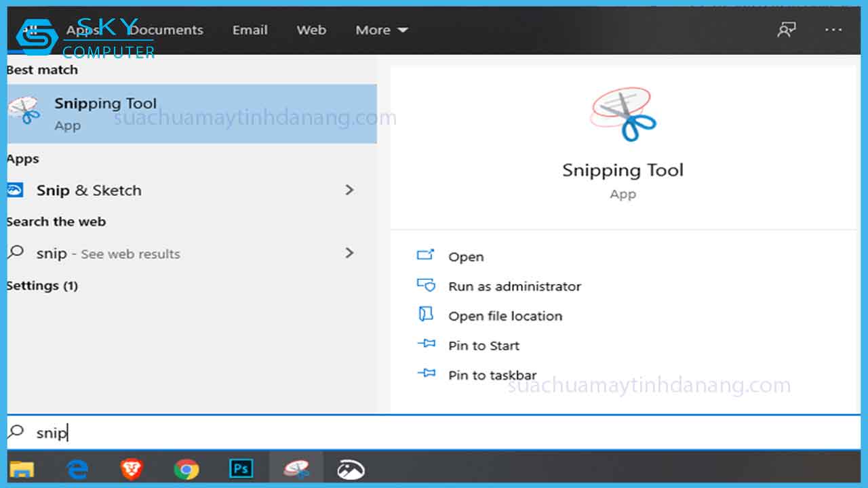Open the More dropdown filter
Viewport: 868px width, 488px height.
click(x=382, y=30)
